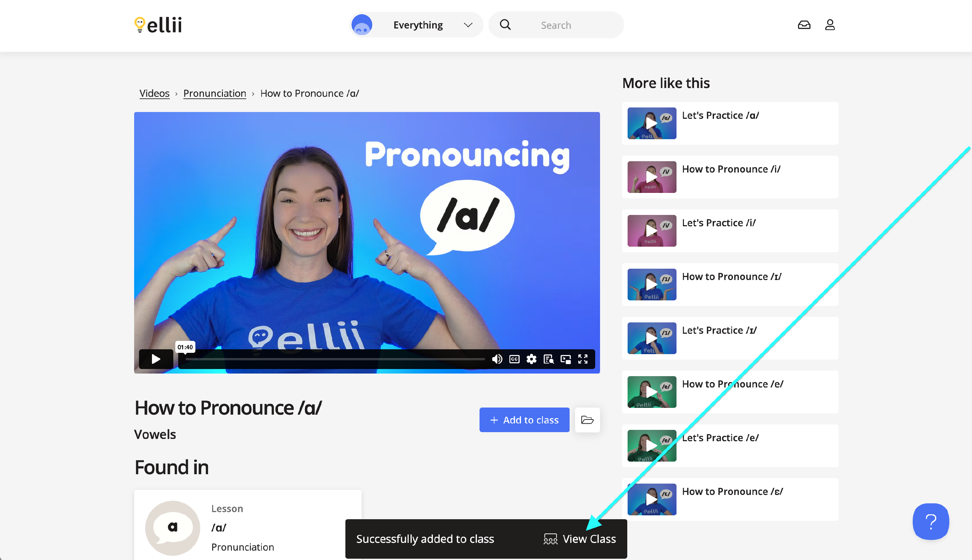Click the Videos breadcrumb link
This screenshot has height=560, width=972.
(154, 94)
